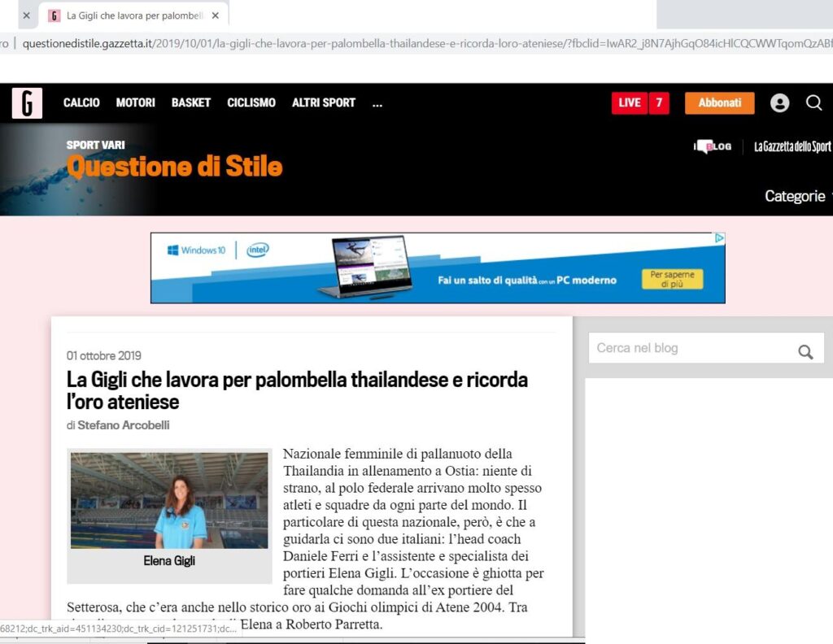833x644 pixels.
Task: Click the magnifier icon in the black header
Action: (x=813, y=102)
